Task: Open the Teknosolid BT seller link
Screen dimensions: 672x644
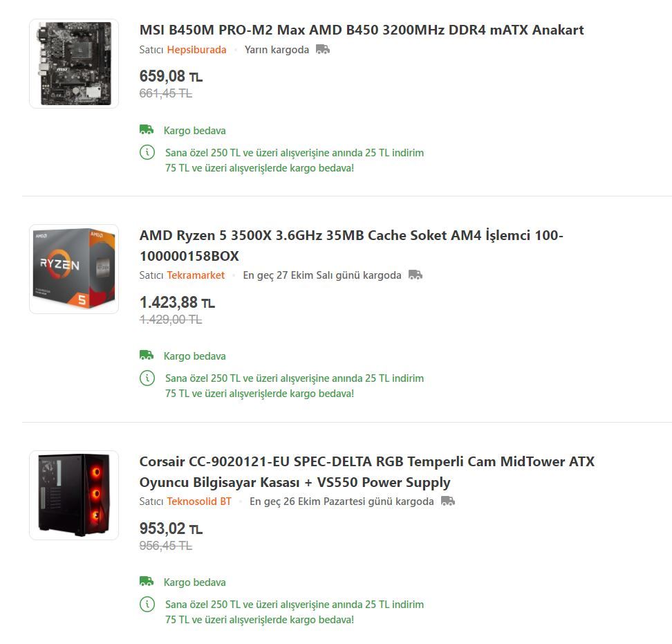Action: coord(199,502)
